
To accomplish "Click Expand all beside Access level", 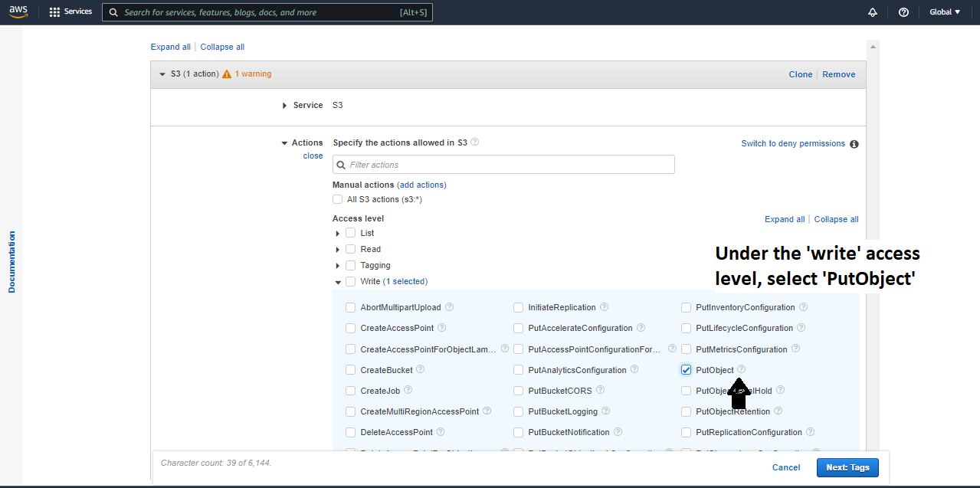I will click(785, 219).
